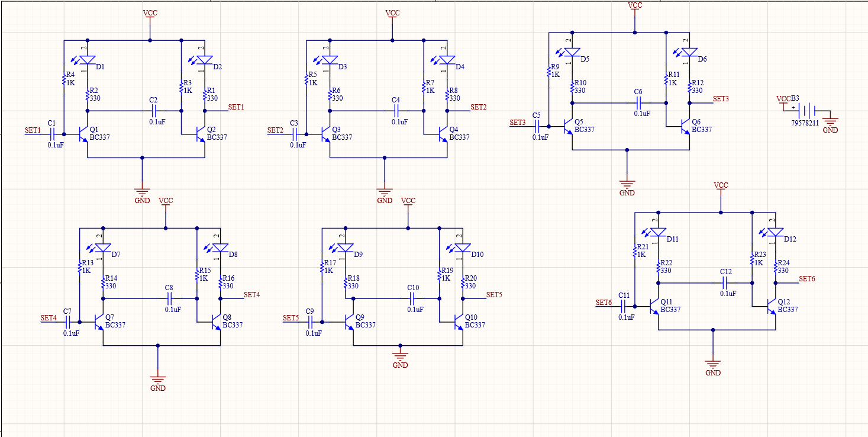Click the GND symbol beside battery B3
Screen dimensions: 868x437
click(x=830, y=121)
